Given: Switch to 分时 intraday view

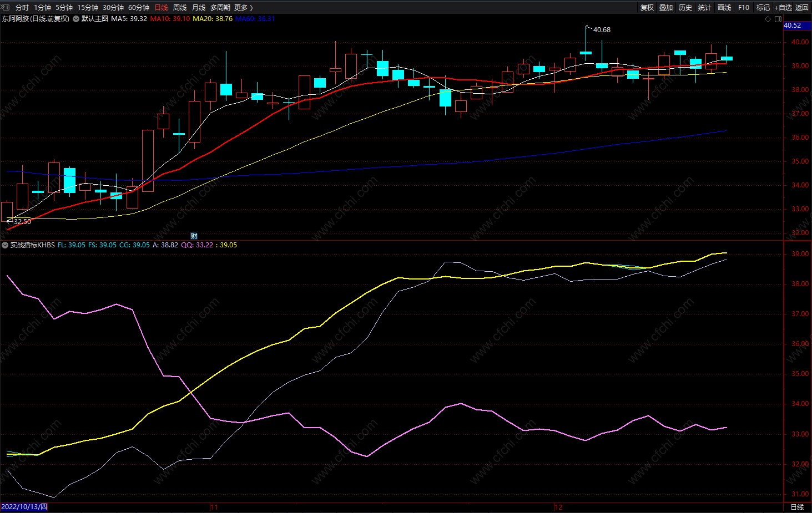Looking at the screenshot, I should coord(22,8).
